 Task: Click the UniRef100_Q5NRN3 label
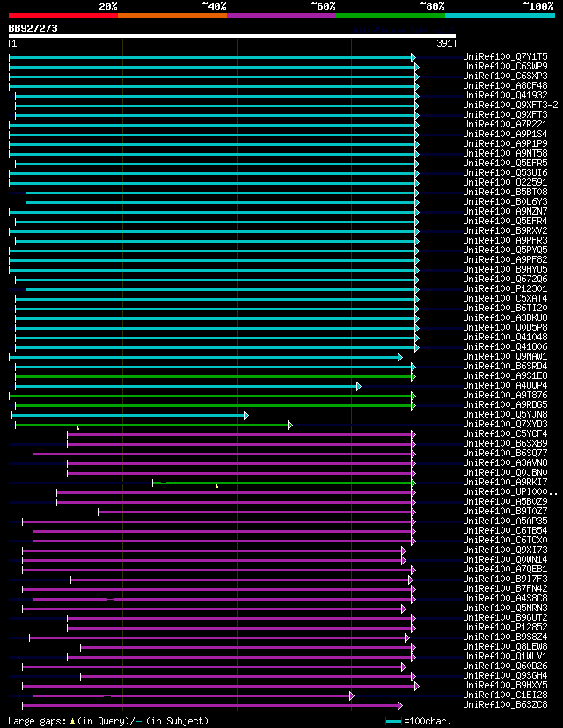click(x=505, y=608)
